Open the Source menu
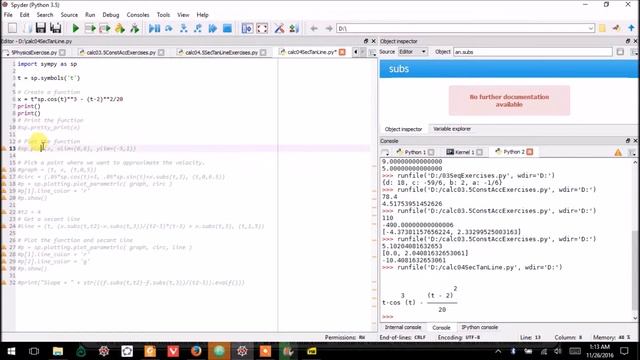Viewport: 640px width, 360px height. [x=69, y=15]
